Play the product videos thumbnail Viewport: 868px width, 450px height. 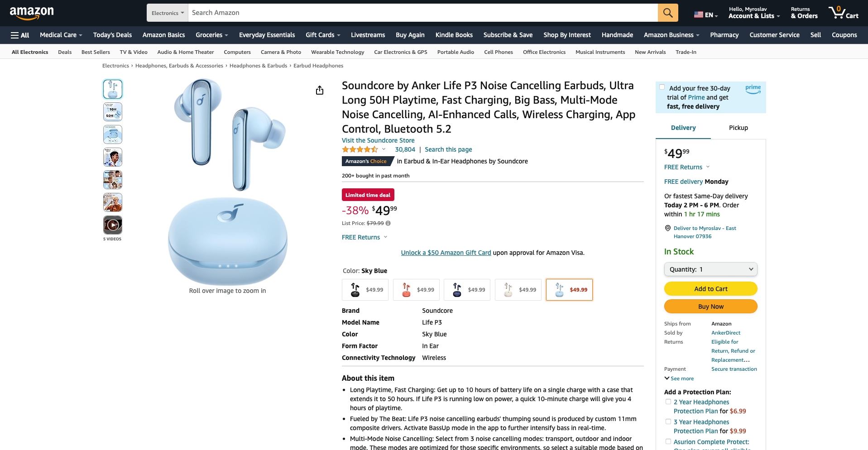113,225
